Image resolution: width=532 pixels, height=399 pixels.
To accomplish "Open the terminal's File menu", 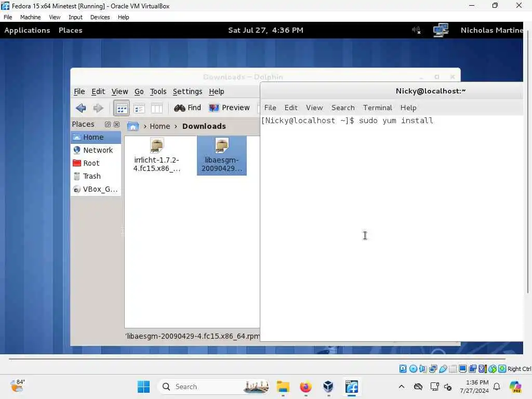I will click(270, 108).
